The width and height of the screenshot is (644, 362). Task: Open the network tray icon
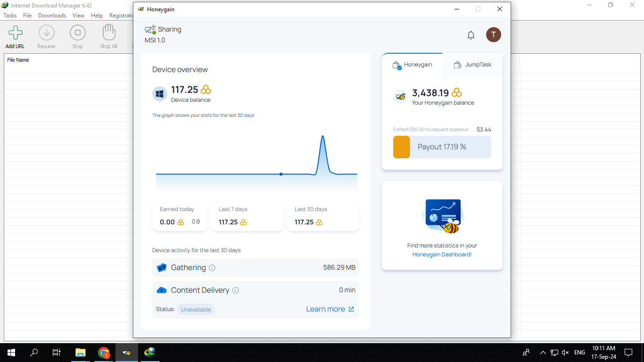pyautogui.click(x=554, y=353)
